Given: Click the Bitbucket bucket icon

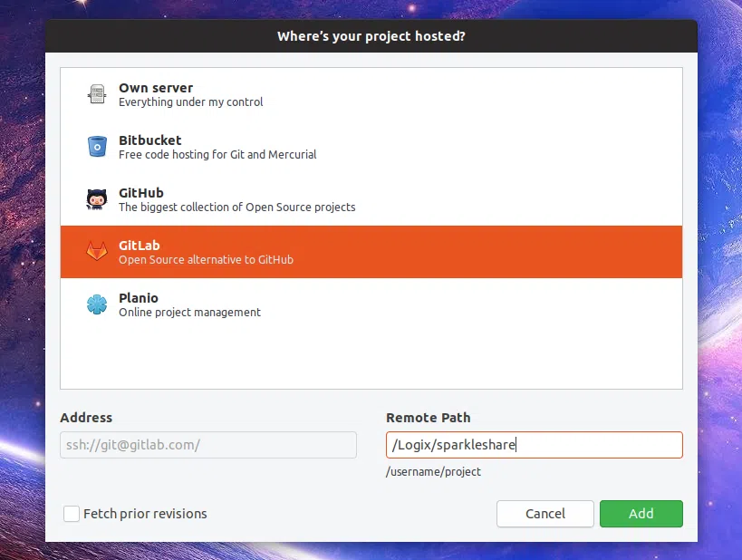Looking at the screenshot, I should [x=97, y=146].
